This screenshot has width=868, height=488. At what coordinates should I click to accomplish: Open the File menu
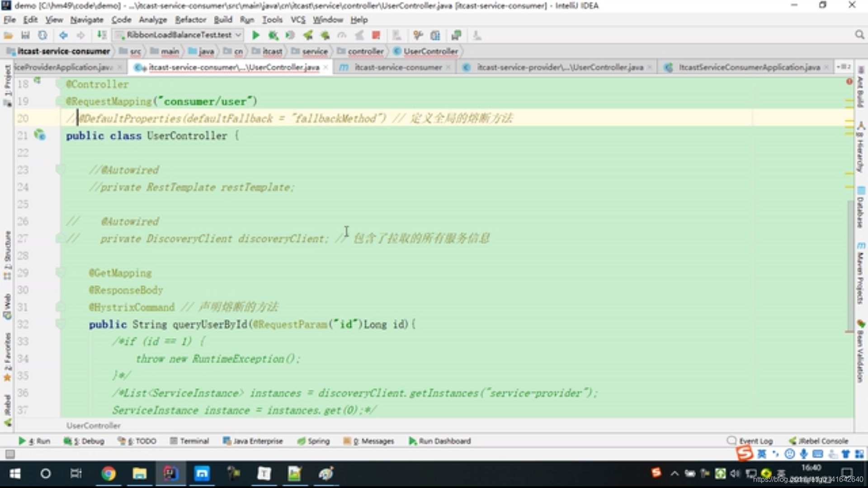pyautogui.click(x=10, y=20)
